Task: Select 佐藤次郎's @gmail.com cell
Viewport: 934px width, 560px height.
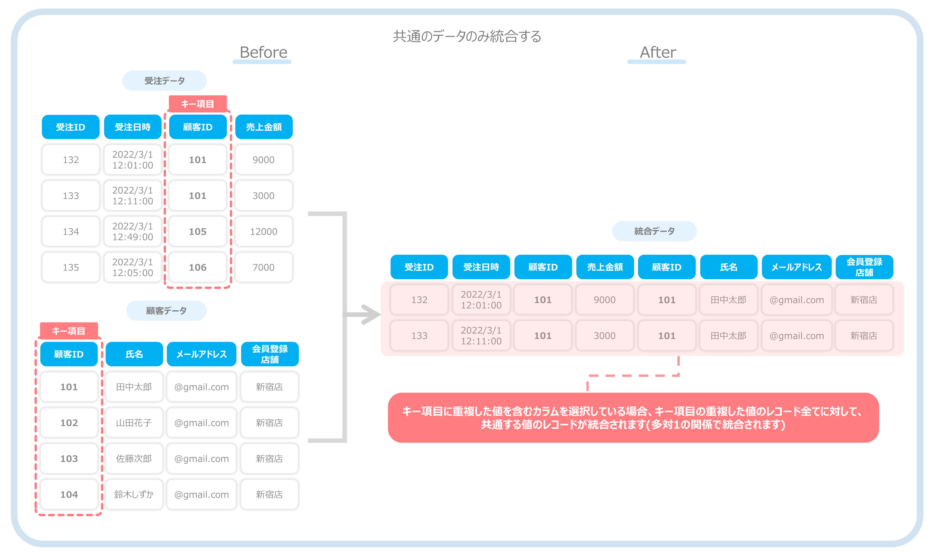Action: click(x=201, y=459)
